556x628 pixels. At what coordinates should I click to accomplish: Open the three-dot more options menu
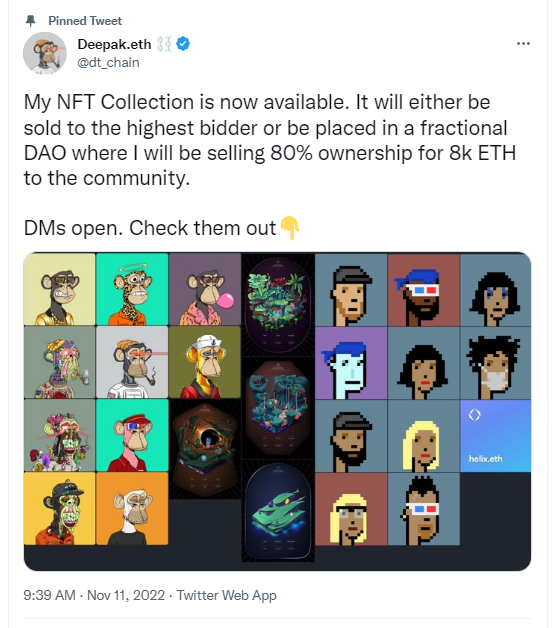click(523, 43)
